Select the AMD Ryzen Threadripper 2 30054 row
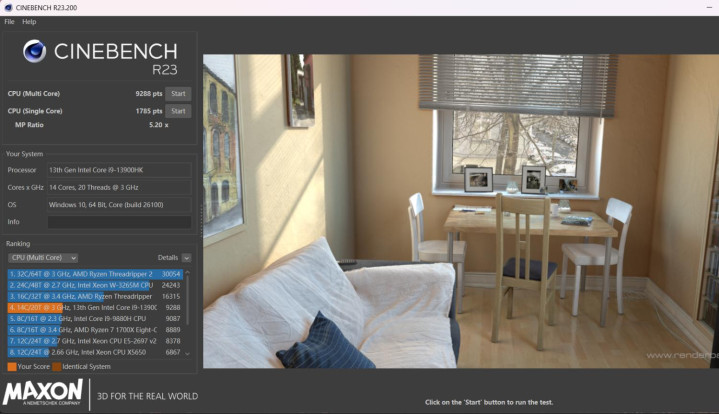The width and height of the screenshot is (719, 414). (95, 274)
